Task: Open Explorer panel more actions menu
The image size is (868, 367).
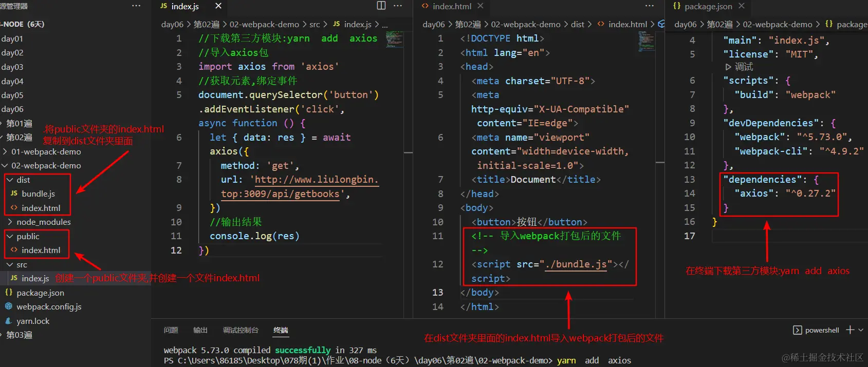Action: 136,6
